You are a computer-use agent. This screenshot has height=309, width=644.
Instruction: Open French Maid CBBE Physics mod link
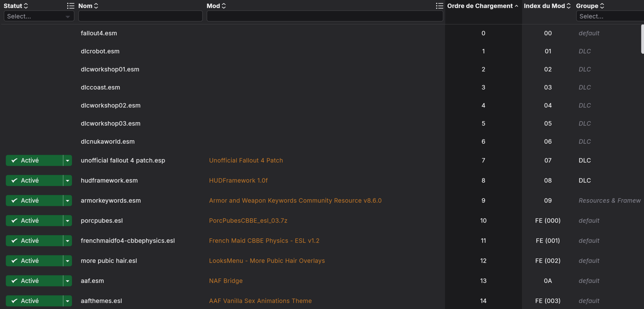[264, 241]
